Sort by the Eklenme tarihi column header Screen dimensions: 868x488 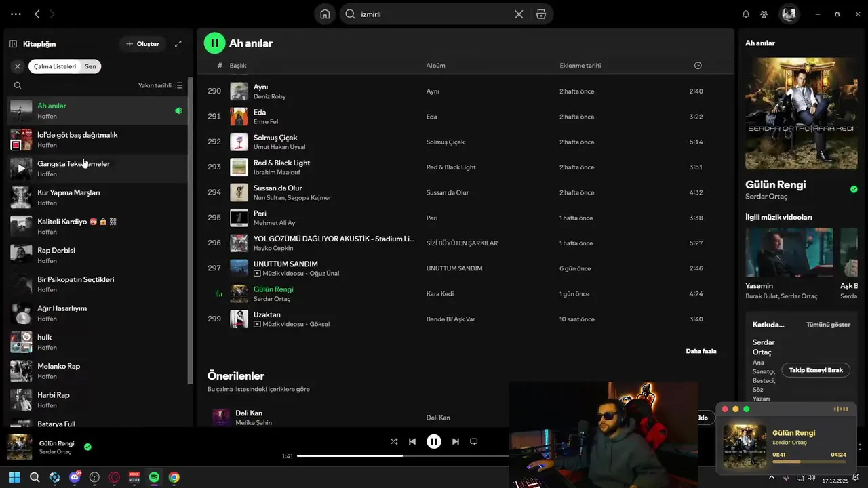point(580,66)
